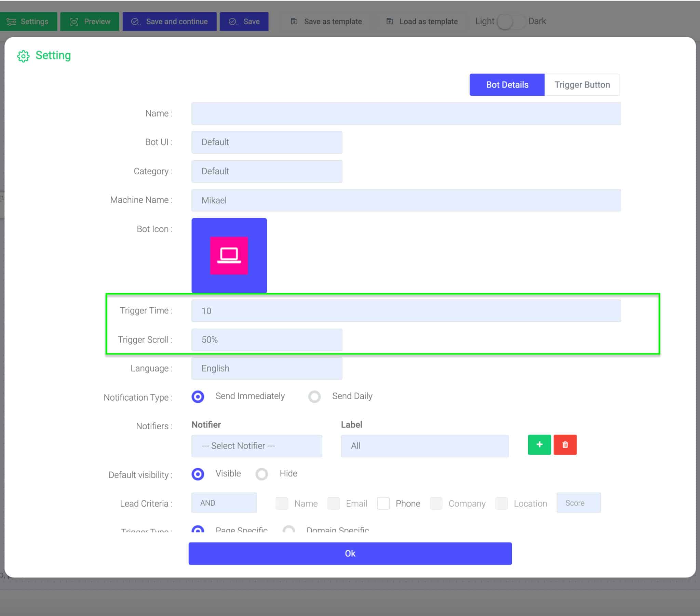Image resolution: width=700 pixels, height=616 pixels.
Task: Set default visibility to Hide
Action: click(x=261, y=474)
